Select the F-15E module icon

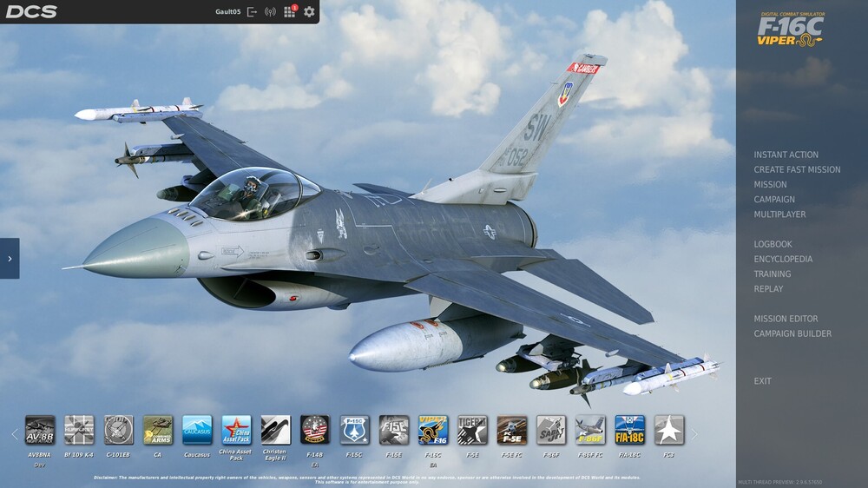click(393, 430)
